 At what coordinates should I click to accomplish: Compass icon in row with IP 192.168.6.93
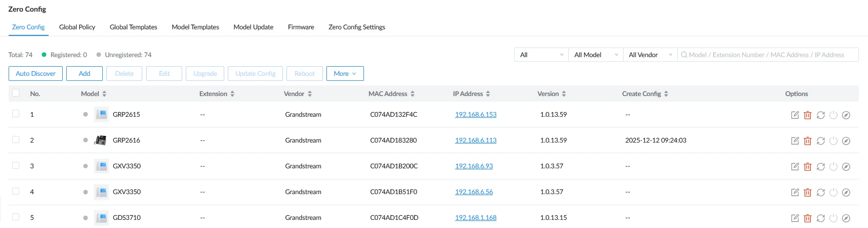point(846,167)
